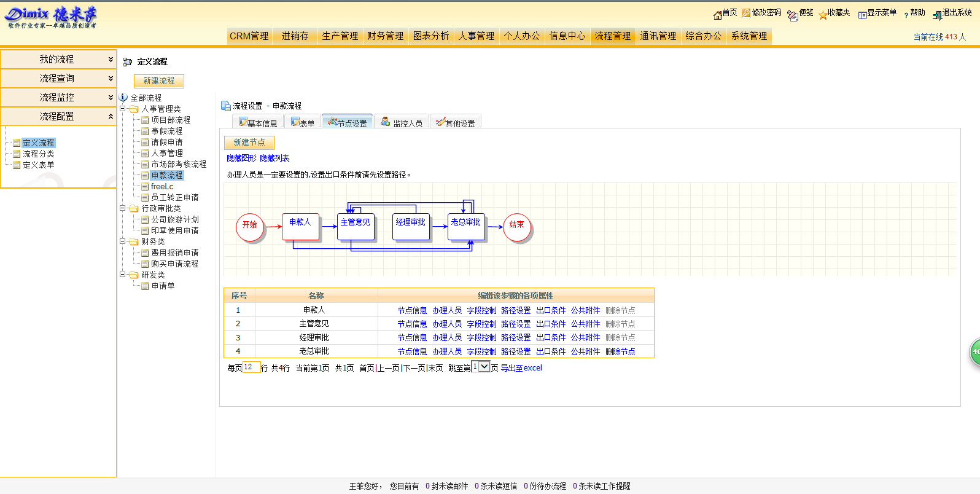Open 收藏夹 favorites star icon
Viewport: 980px width, 494px height.
(x=823, y=15)
